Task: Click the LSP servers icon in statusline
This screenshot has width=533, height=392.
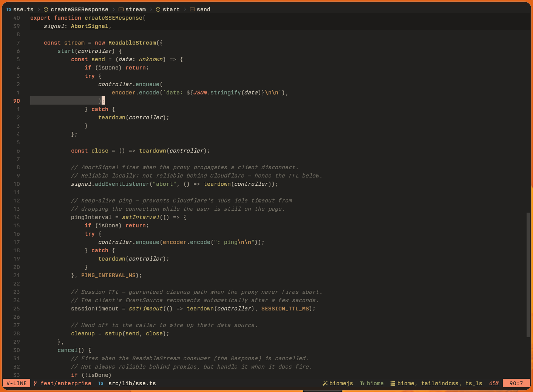Action: point(393,383)
